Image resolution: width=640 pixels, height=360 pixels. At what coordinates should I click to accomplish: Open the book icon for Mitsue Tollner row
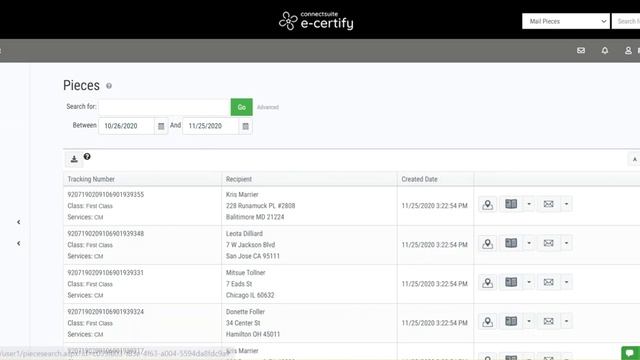pyautogui.click(x=511, y=282)
